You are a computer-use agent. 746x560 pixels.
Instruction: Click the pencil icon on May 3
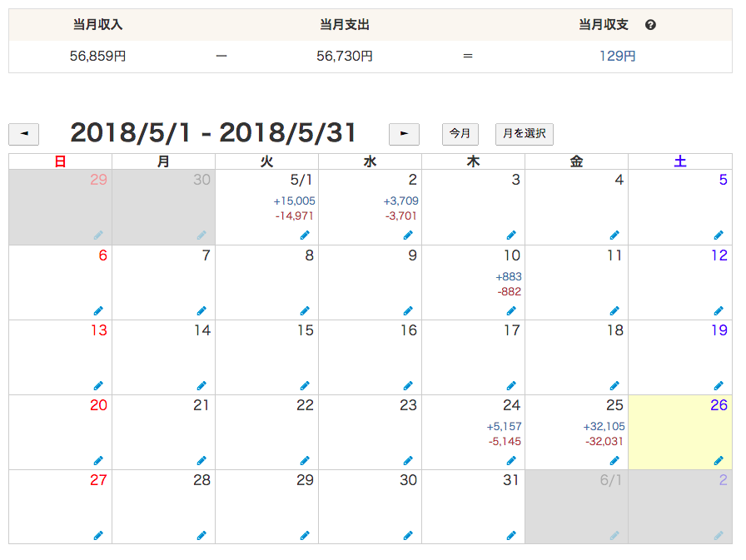[x=511, y=235]
